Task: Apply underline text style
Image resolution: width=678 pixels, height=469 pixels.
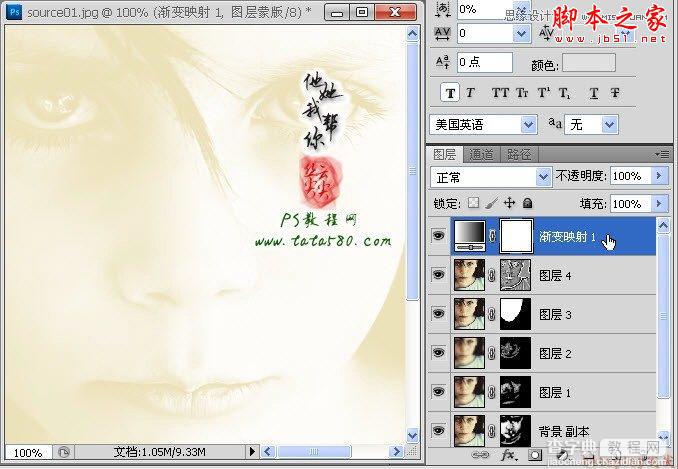Action: tap(594, 93)
